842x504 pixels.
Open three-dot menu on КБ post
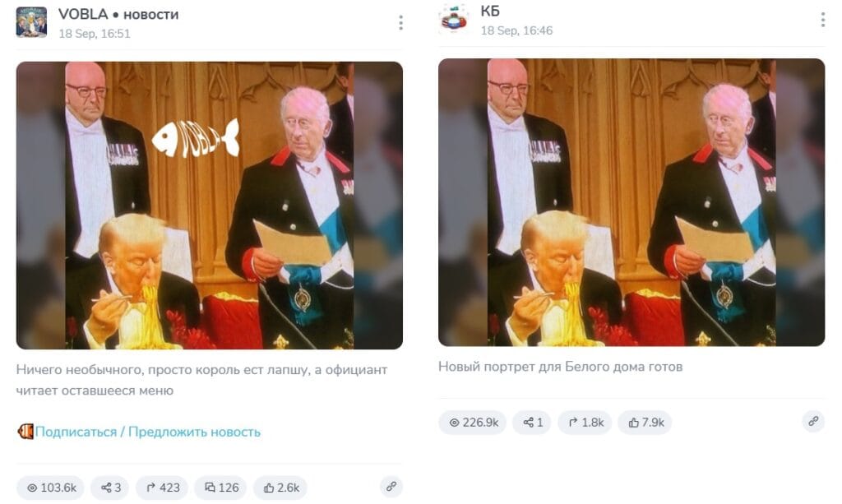point(822,20)
